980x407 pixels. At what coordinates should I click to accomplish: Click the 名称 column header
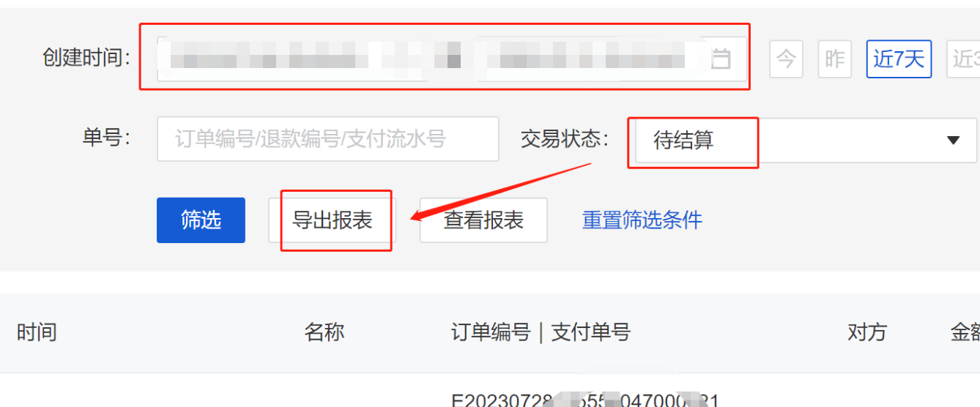point(324,332)
